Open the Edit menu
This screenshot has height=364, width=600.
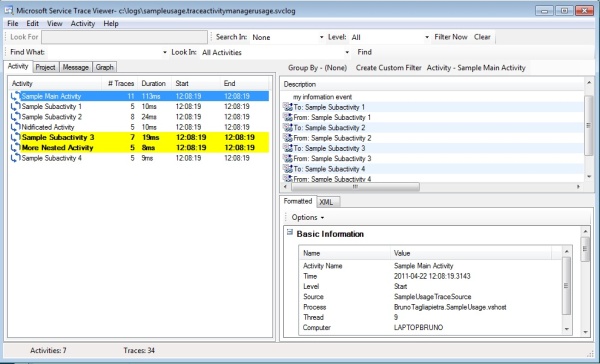tap(33, 23)
